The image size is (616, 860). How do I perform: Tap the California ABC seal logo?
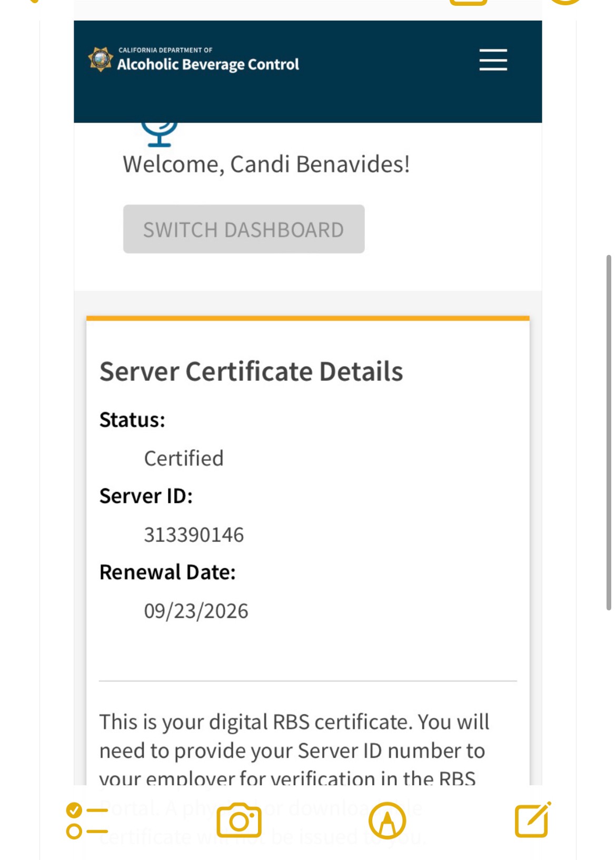click(100, 59)
